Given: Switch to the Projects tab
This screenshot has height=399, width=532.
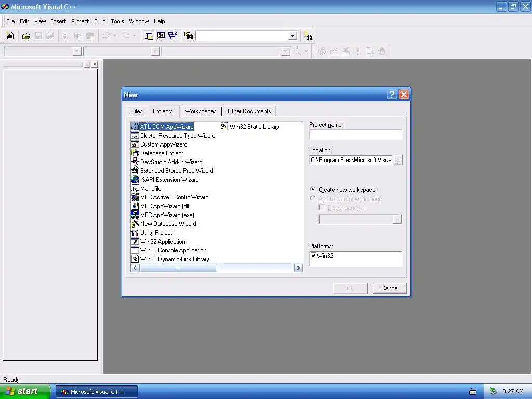Looking at the screenshot, I should tap(163, 111).
